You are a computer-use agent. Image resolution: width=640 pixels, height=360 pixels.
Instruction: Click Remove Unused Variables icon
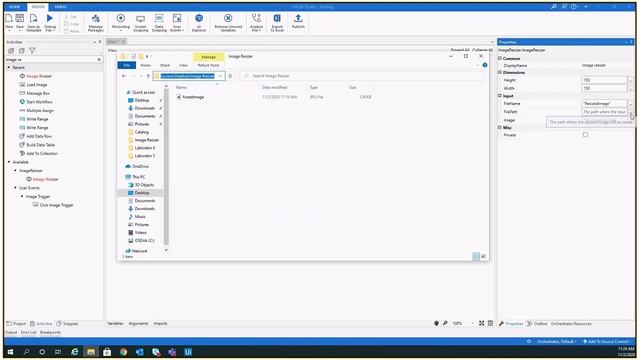pyautogui.click(x=228, y=18)
